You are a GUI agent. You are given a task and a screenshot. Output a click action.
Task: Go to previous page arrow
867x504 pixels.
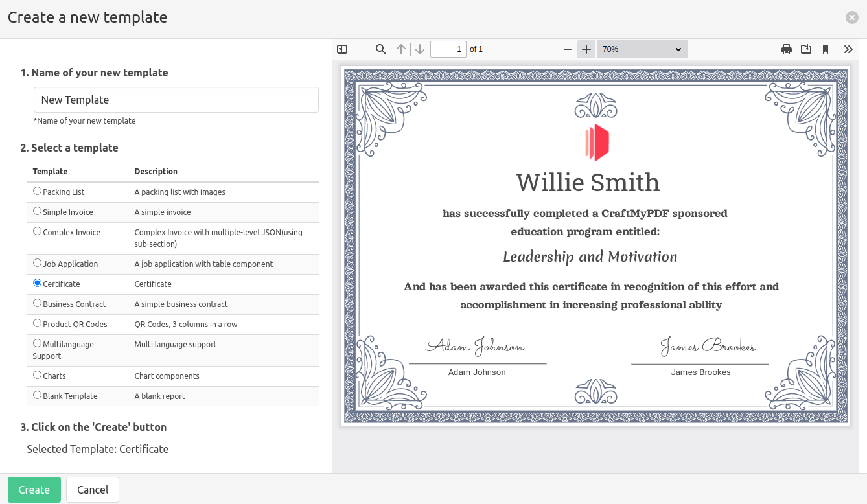(x=401, y=49)
